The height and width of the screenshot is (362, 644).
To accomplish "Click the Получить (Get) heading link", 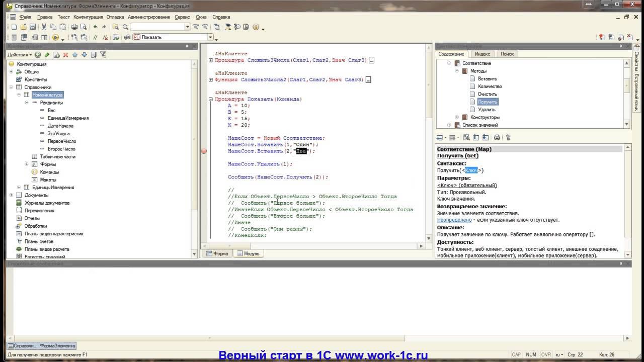I will [458, 156].
